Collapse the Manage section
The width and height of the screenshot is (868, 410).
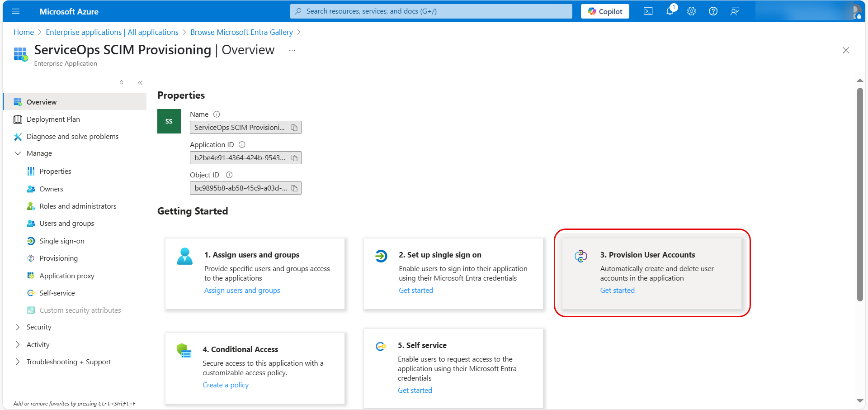18,153
